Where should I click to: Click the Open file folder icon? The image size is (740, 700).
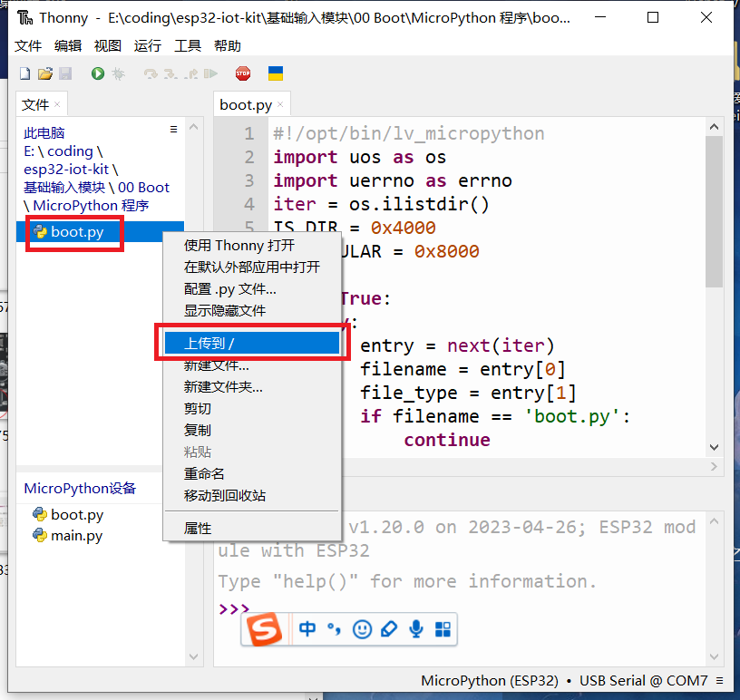click(44, 73)
